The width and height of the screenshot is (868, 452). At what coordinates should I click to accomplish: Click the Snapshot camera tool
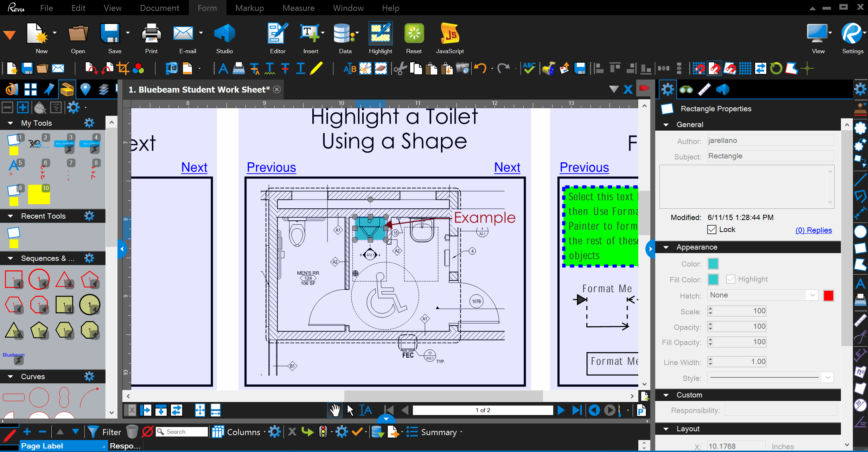coord(462,68)
